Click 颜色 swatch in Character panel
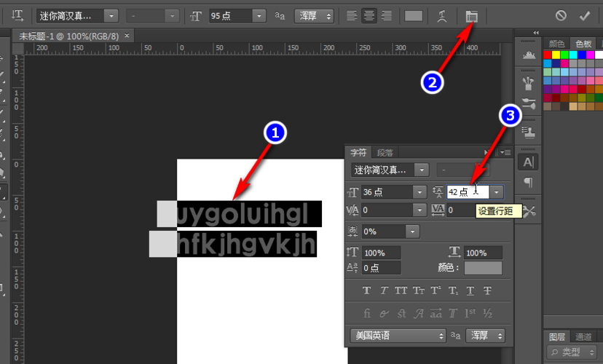 coord(483,268)
